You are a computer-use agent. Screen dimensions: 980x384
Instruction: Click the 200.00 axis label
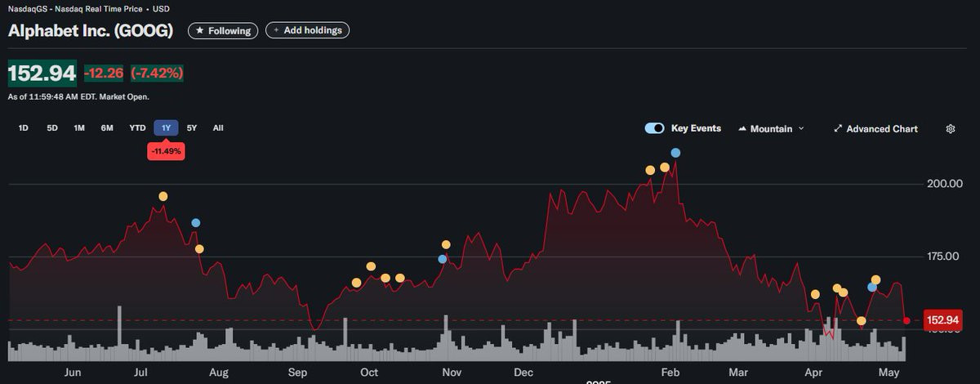click(945, 184)
